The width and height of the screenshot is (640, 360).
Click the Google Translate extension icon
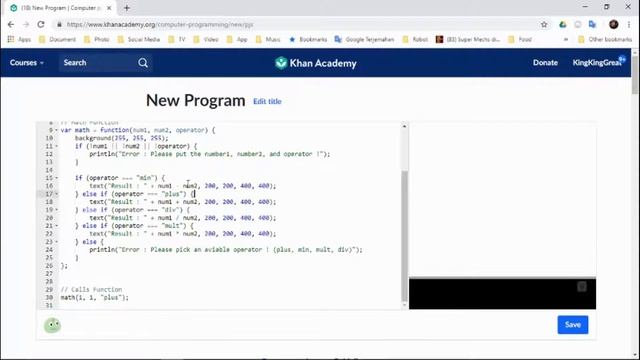pyautogui.click(x=592, y=24)
